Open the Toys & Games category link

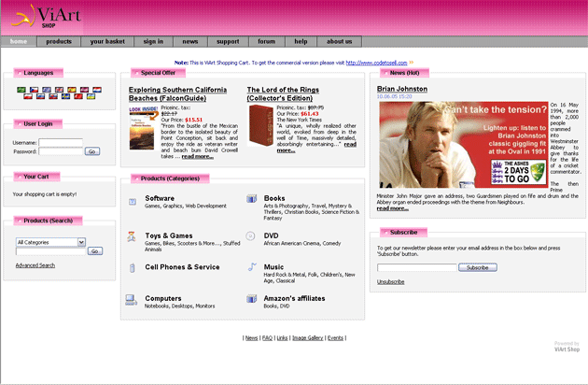169,235
